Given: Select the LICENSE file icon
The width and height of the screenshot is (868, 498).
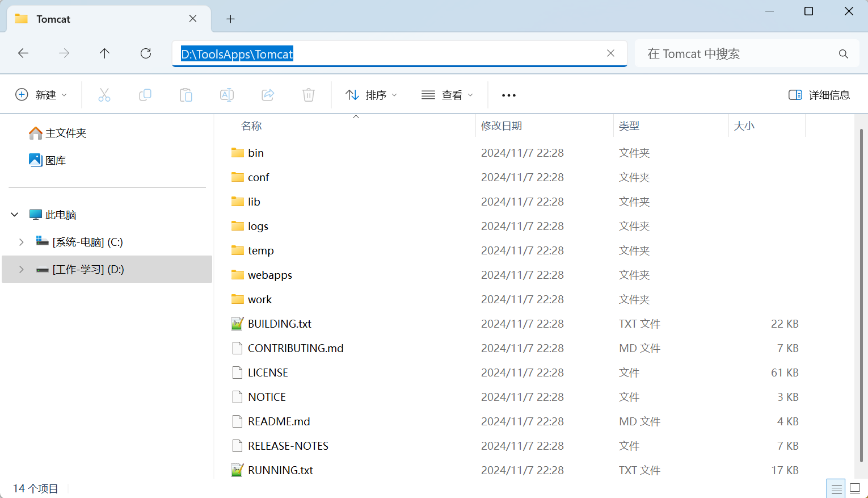Looking at the screenshot, I should point(238,373).
